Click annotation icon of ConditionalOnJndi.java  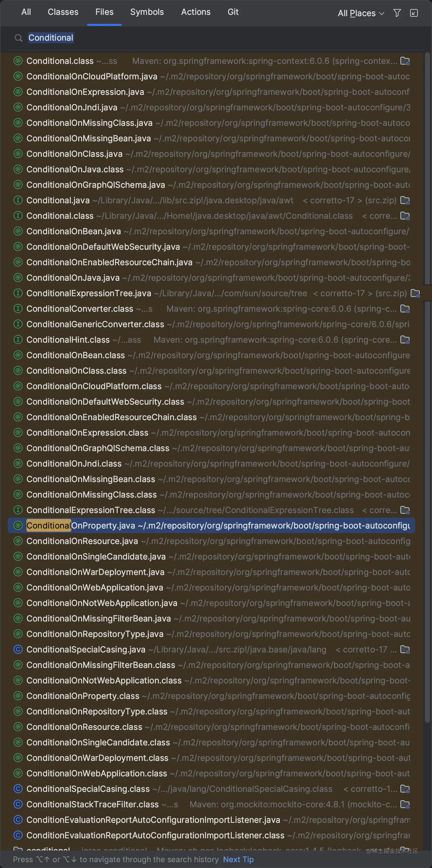tap(18, 107)
